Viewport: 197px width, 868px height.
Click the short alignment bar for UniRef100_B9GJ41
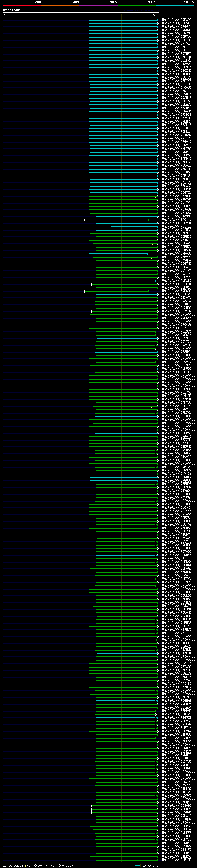pyautogui.click(x=117, y=220)
